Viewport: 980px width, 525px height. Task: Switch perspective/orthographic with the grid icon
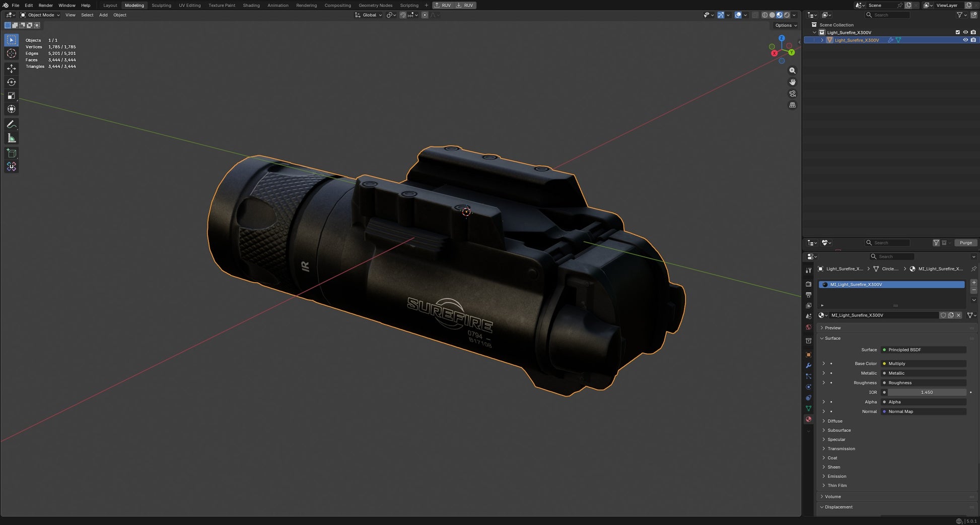coord(792,105)
